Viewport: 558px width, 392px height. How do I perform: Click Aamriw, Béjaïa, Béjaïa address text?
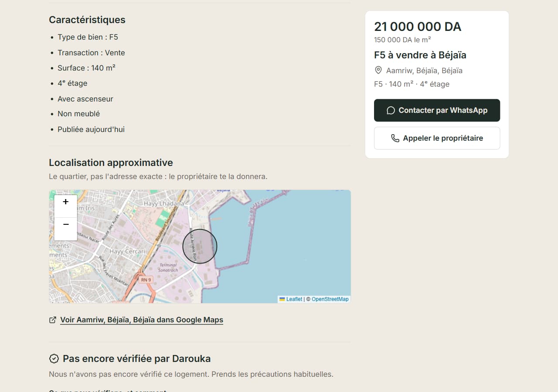(x=424, y=71)
